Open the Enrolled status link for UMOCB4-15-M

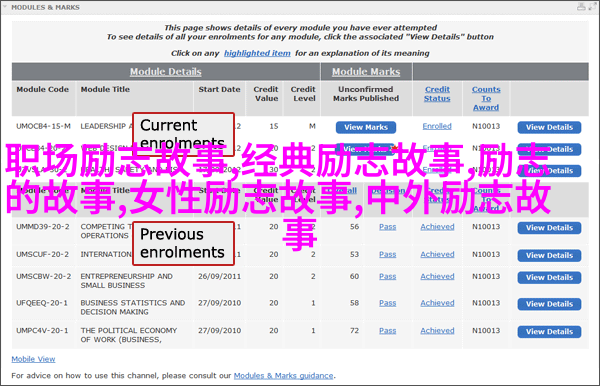click(x=437, y=126)
